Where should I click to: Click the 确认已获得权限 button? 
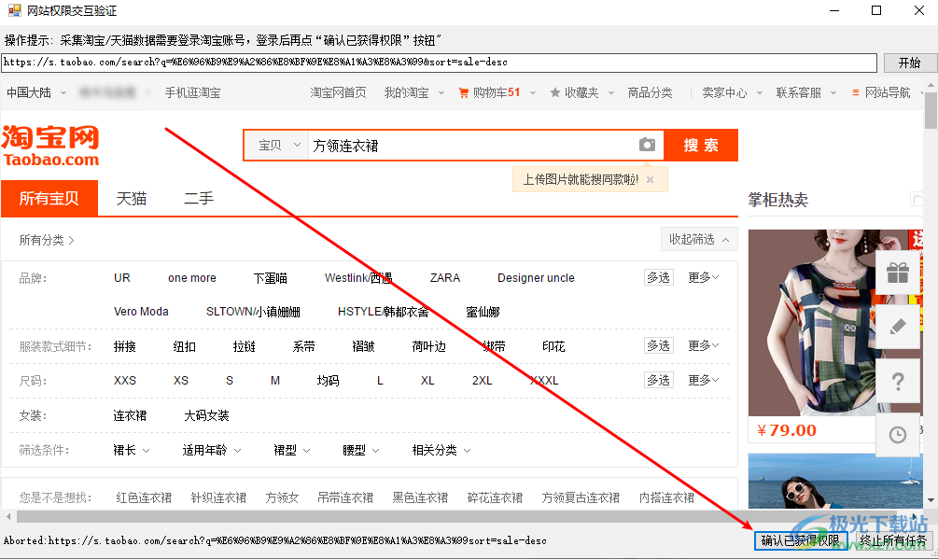coord(800,540)
